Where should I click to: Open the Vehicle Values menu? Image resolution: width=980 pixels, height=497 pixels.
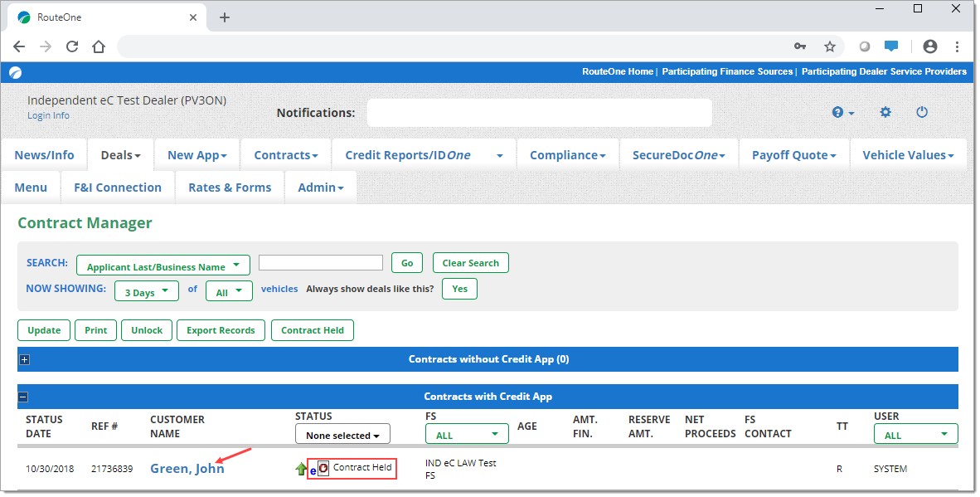[908, 155]
